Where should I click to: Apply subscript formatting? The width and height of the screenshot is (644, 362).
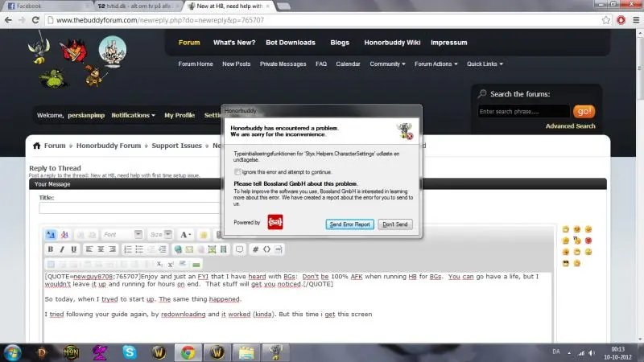pyautogui.click(x=159, y=264)
